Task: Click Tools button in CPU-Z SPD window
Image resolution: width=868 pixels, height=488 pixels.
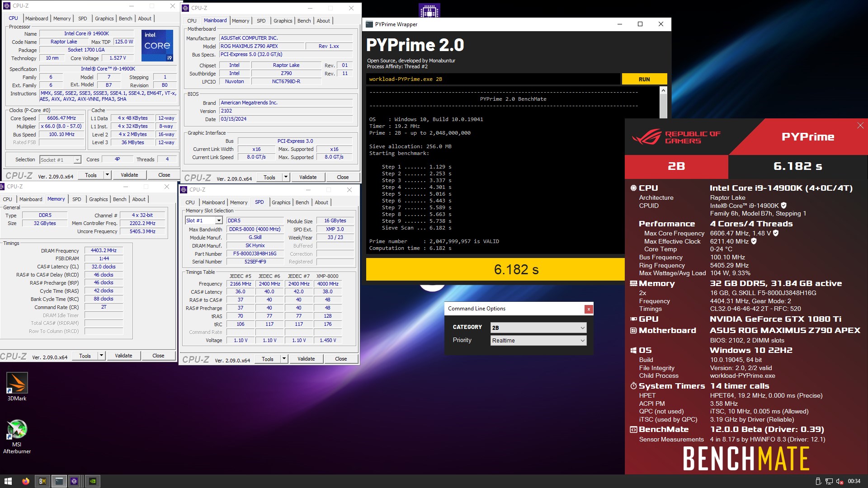Action: point(268,359)
